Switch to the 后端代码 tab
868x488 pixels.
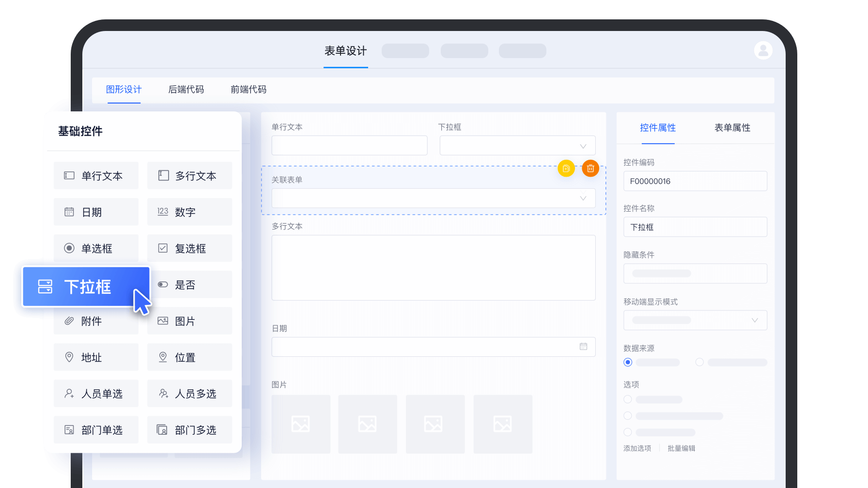point(186,90)
